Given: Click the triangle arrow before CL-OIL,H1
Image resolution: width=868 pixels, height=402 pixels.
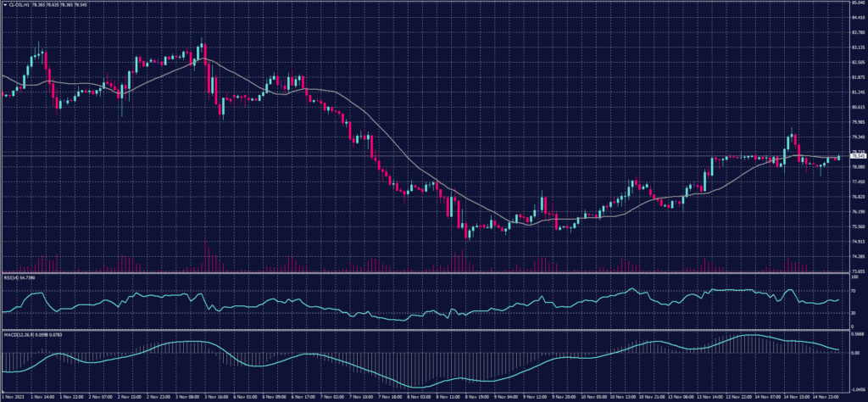Looking at the screenshot, I should [x=3, y=4].
